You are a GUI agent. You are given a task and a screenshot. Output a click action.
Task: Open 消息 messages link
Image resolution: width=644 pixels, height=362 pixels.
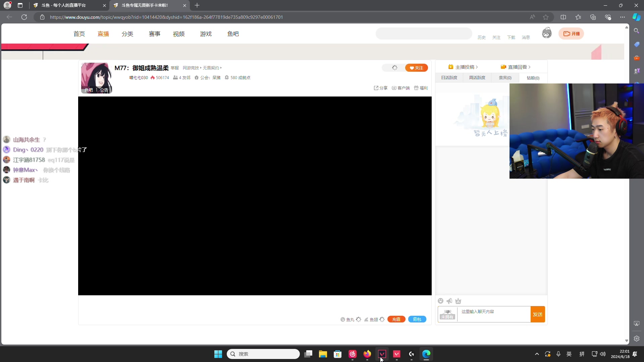[526, 38]
